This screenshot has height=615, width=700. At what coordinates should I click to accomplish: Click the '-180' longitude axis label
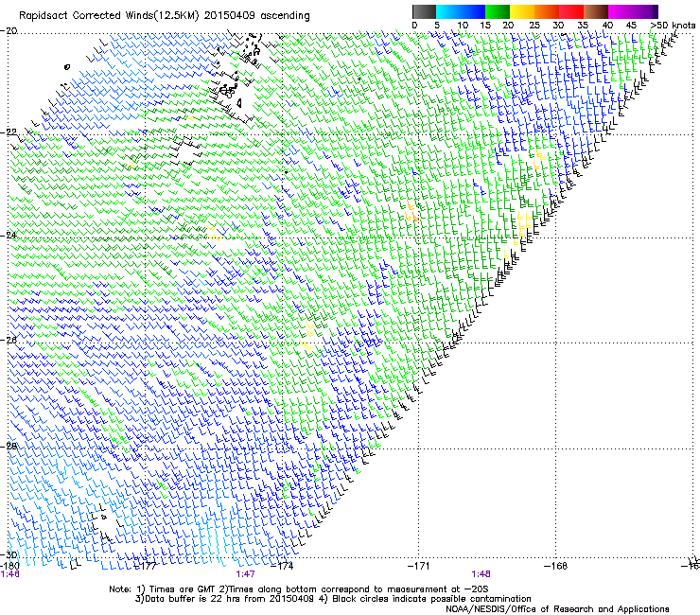click(9, 566)
